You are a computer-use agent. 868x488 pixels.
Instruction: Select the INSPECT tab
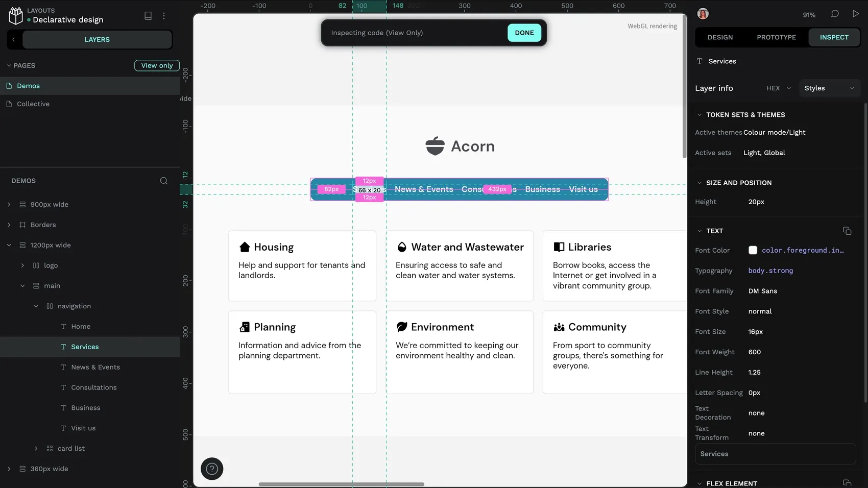(834, 37)
